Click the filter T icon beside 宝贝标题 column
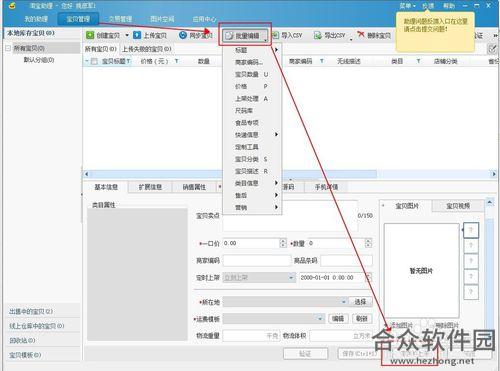 pos(128,61)
